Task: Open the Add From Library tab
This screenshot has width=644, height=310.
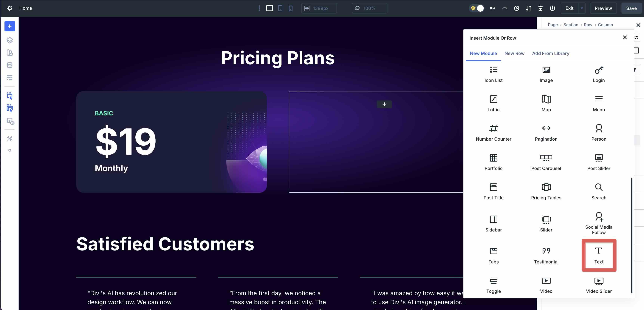Action: coord(550,53)
